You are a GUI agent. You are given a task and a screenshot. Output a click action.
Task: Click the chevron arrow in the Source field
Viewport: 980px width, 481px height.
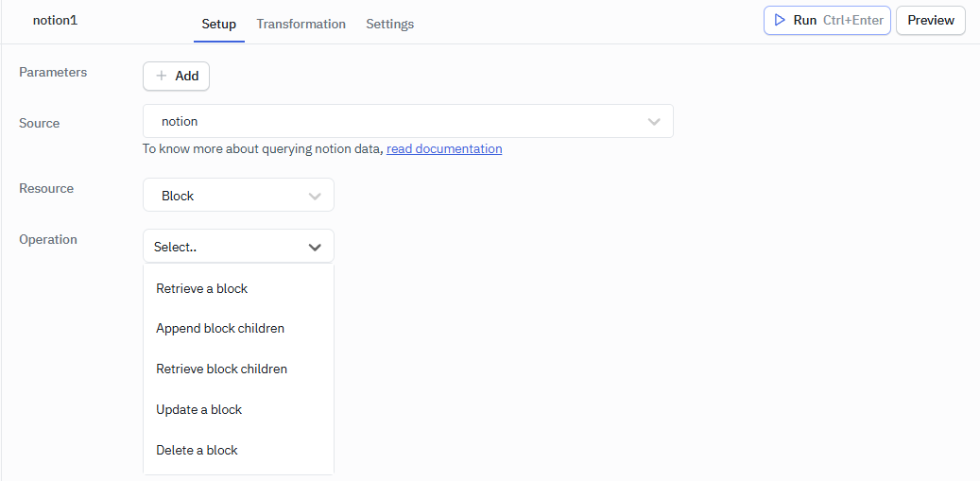click(x=653, y=122)
